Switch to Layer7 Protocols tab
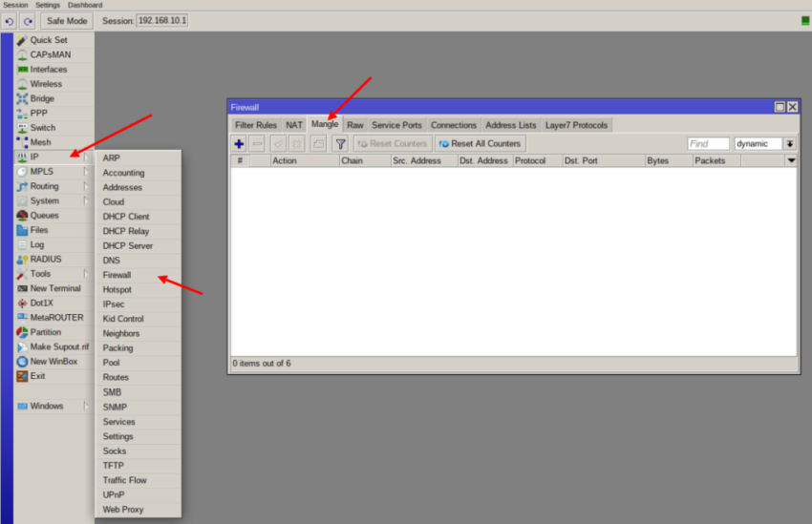 coord(576,125)
